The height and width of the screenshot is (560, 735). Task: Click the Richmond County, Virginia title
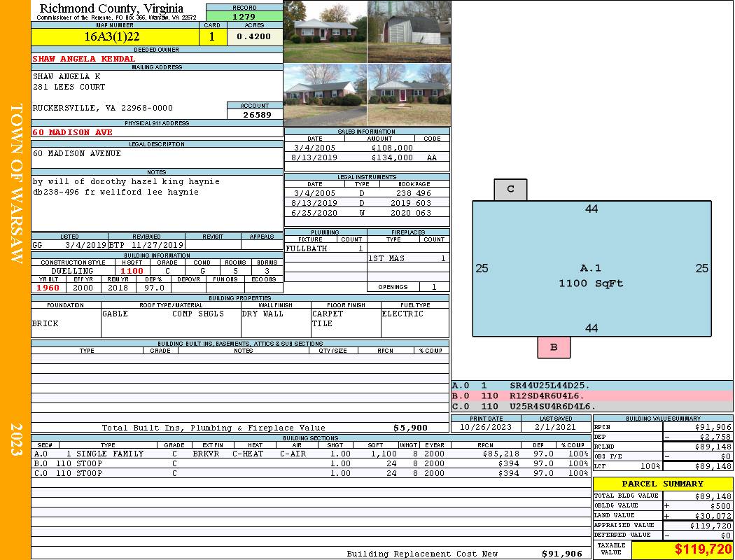pos(111,8)
